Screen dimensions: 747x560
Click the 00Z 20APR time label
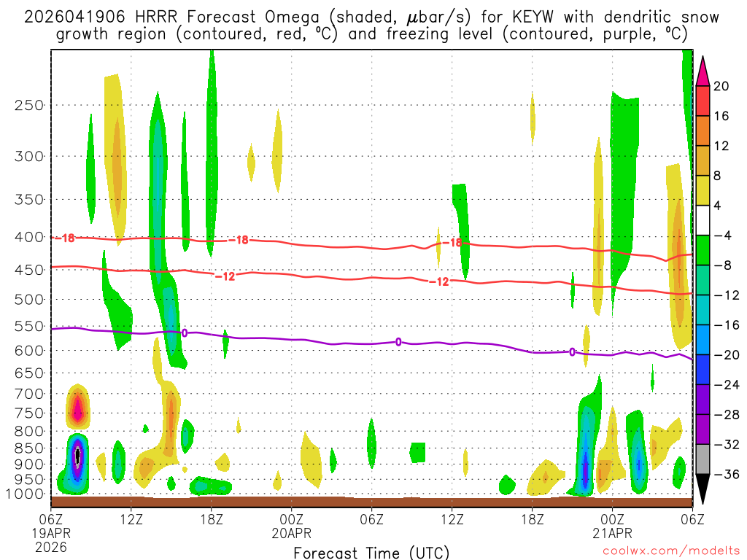click(x=292, y=526)
